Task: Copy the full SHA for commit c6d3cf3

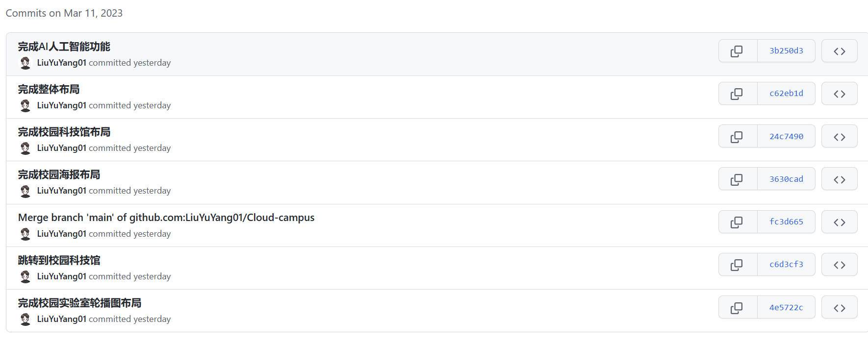Action: click(x=738, y=265)
